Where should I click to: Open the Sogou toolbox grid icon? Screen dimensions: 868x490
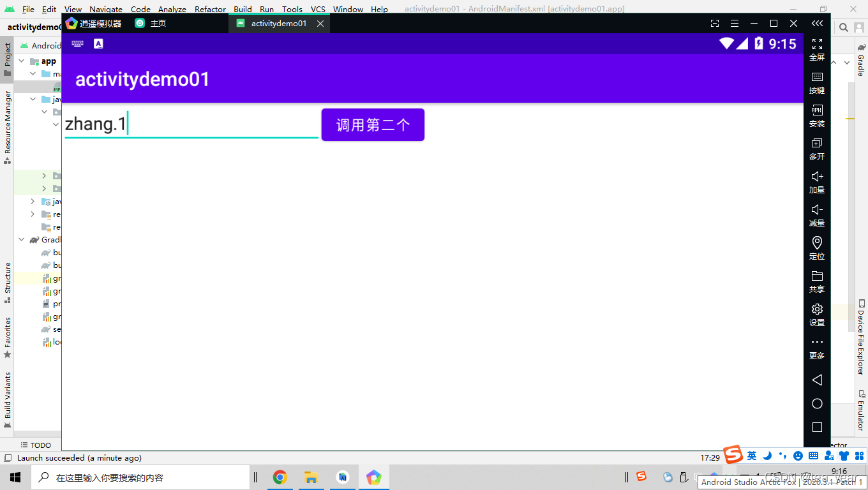click(859, 456)
